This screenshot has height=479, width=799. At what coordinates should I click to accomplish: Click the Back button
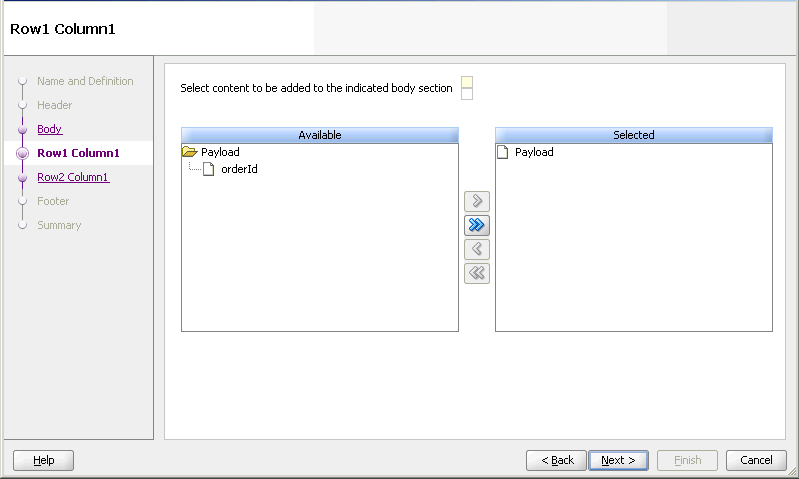pyautogui.click(x=556, y=460)
